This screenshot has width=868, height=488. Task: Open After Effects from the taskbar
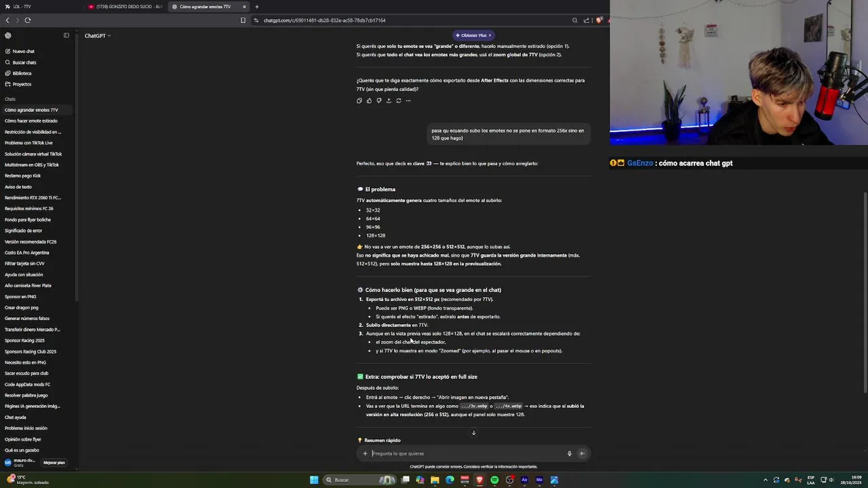coord(524,480)
